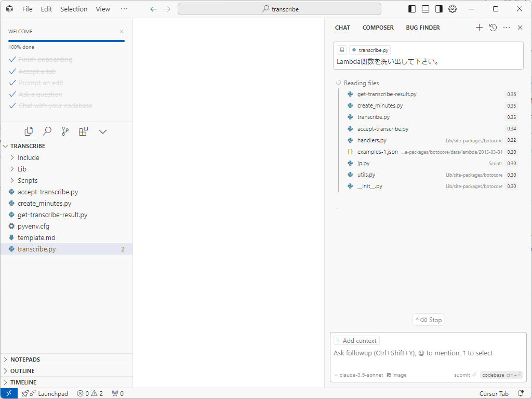Expand the Lib folder
This screenshot has width=532, height=399.
(x=22, y=169)
